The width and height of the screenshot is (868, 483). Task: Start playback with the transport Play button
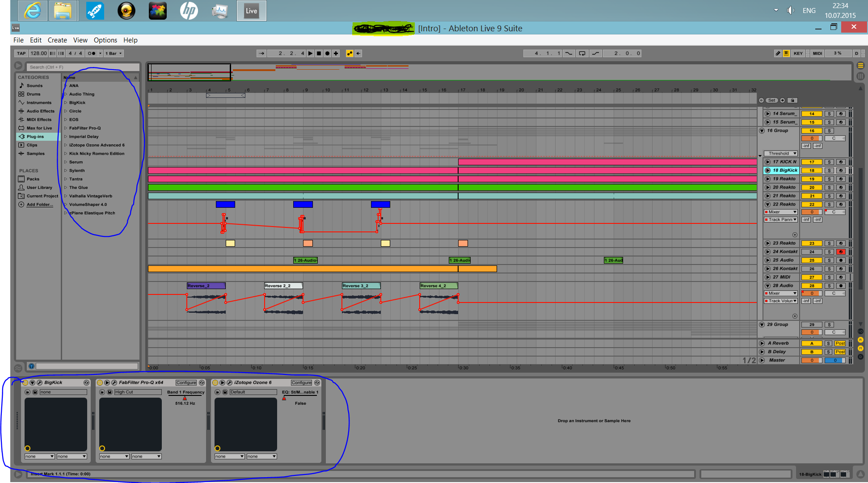[310, 53]
